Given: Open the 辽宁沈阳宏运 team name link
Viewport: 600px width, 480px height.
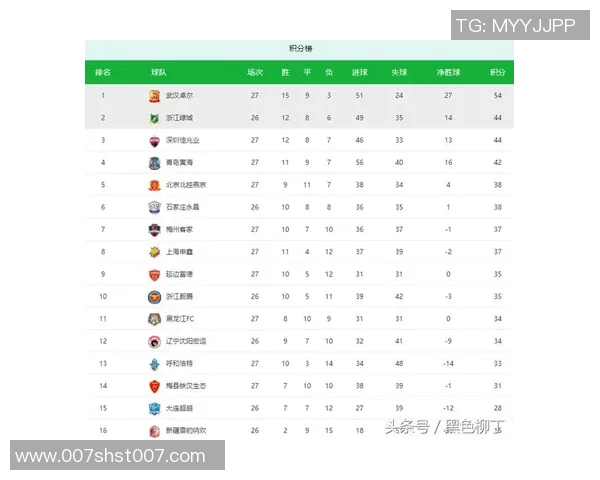Looking at the screenshot, I should pos(186,341).
